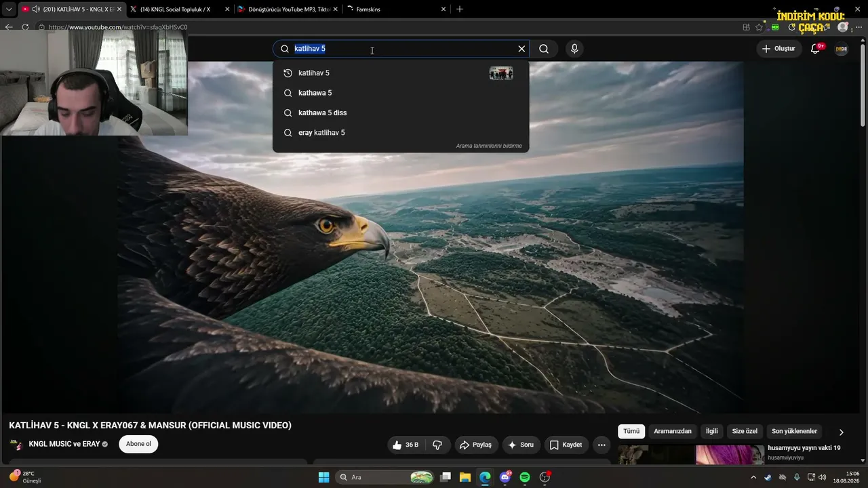Image resolution: width=868 pixels, height=488 pixels.
Task: Open File Explorer from the taskbar
Action: pyautogui.click(x=465, y=477)
